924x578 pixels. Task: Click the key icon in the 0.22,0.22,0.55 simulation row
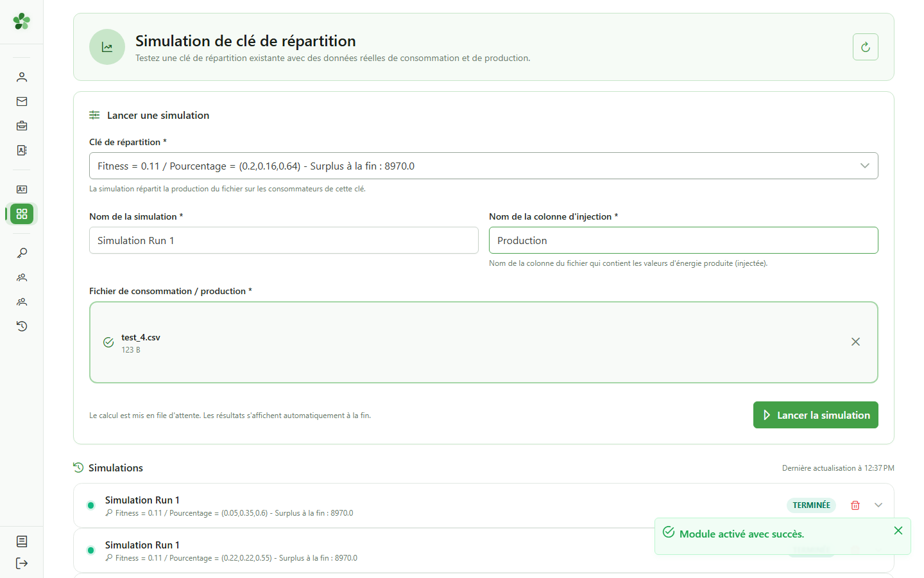pyautogui.click(x=109, y=558)
